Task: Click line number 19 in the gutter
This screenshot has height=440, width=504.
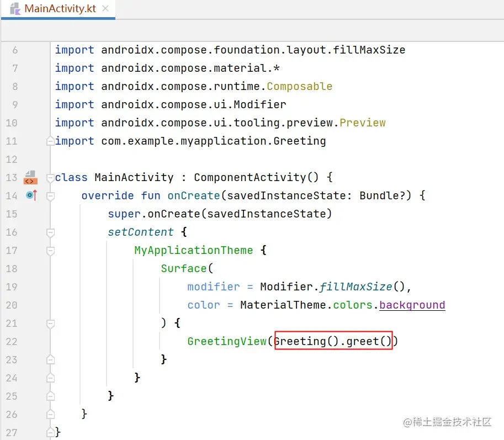Action: pyautogui.click(x=12, y=287)
